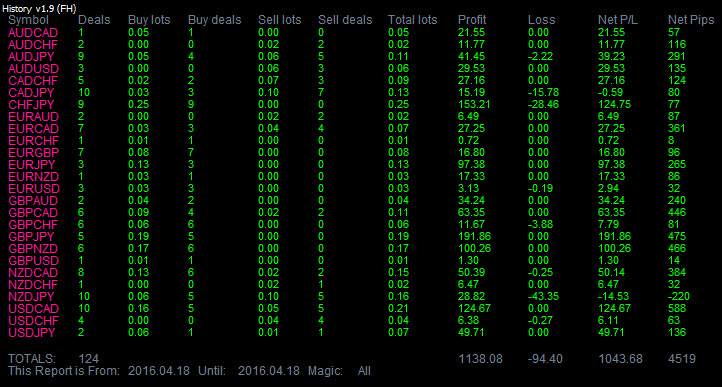Select the USDJPY symbol entry
Screen dimensions: 722x387
(32, 332)
